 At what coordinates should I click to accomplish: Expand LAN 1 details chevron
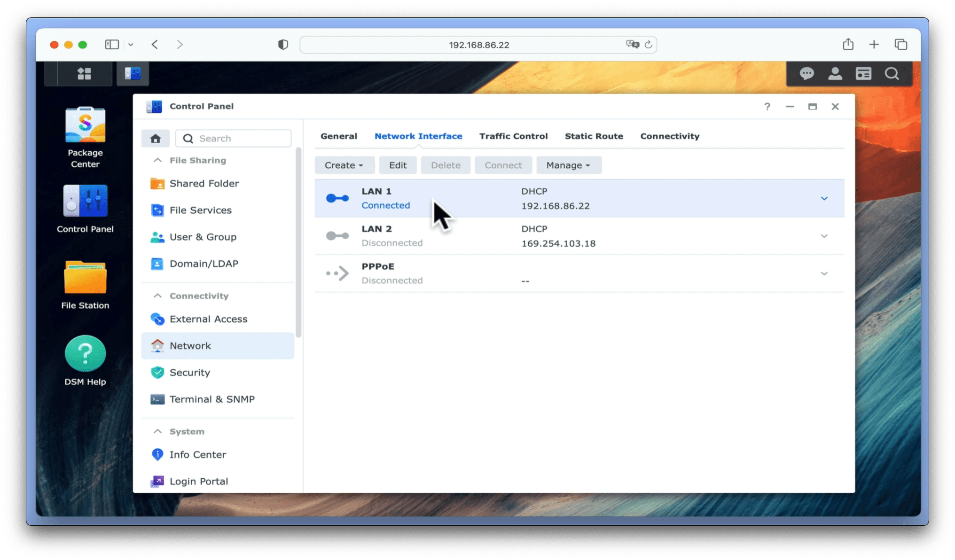pos(824,199)
